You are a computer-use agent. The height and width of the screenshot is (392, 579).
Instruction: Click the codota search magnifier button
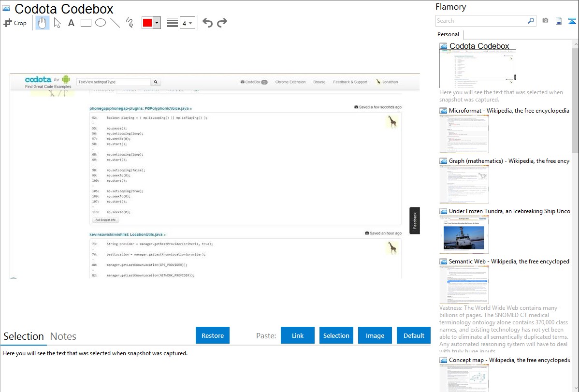tap(156, 82)
